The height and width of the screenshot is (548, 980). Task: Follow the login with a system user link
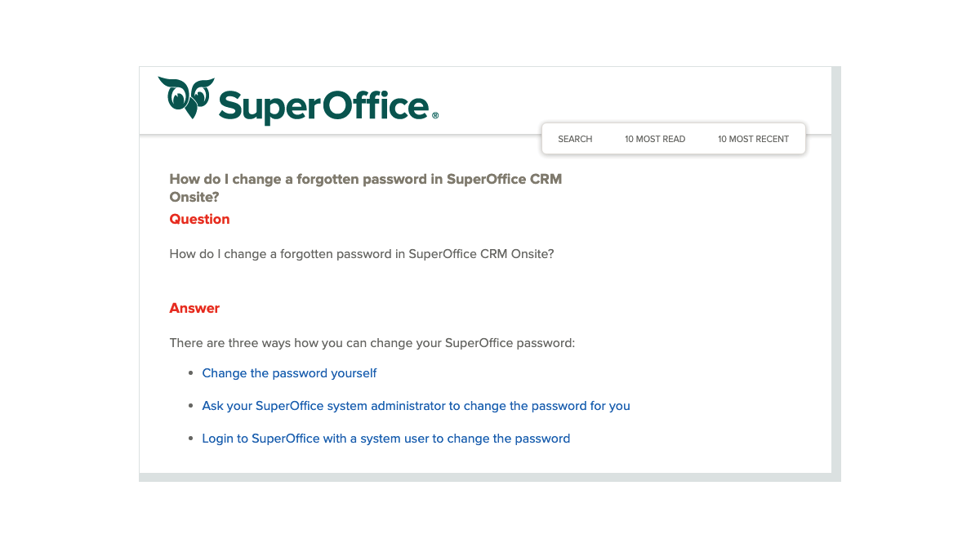coord(386,439)
